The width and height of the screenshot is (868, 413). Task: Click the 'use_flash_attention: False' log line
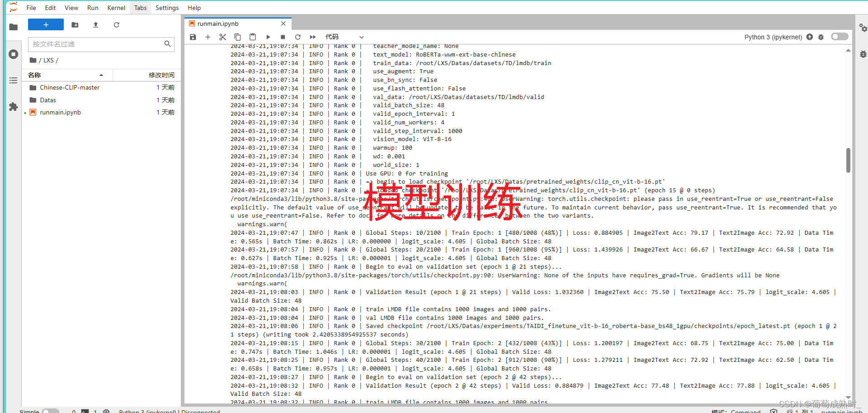419,89
